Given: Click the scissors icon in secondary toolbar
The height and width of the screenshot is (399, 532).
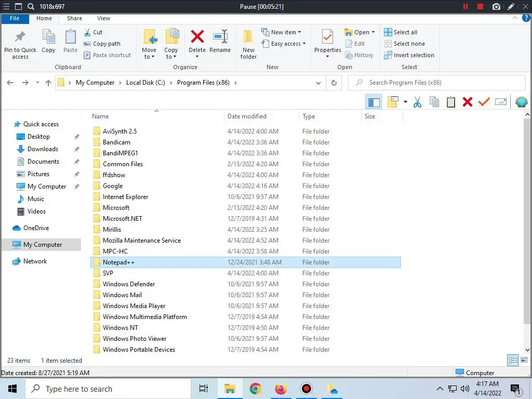Looking at the screenshot, I should point(417,102).
